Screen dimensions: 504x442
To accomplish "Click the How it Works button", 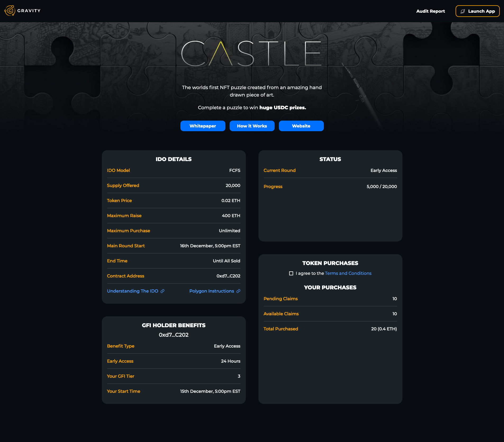I will [252, 126].
